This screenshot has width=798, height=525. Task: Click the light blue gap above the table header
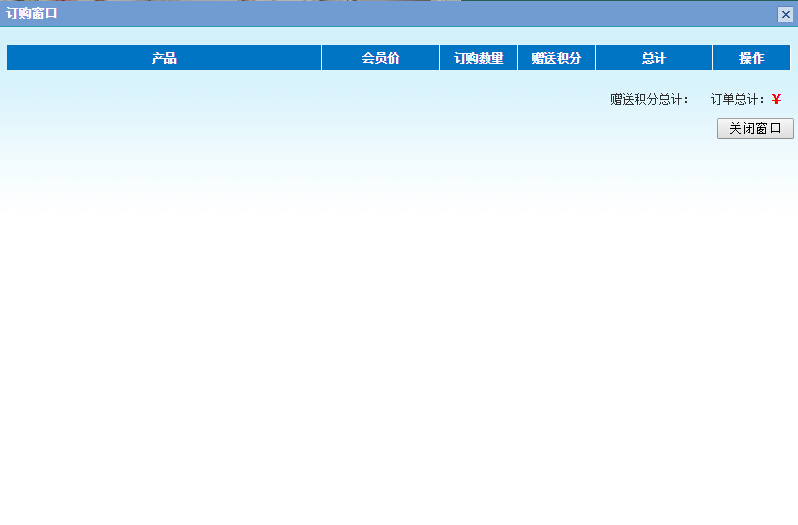[400, 36]
